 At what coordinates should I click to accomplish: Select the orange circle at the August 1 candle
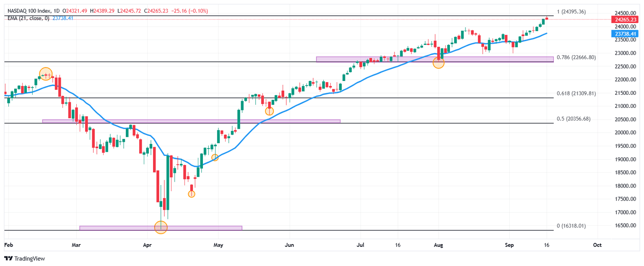click(439, 63)
